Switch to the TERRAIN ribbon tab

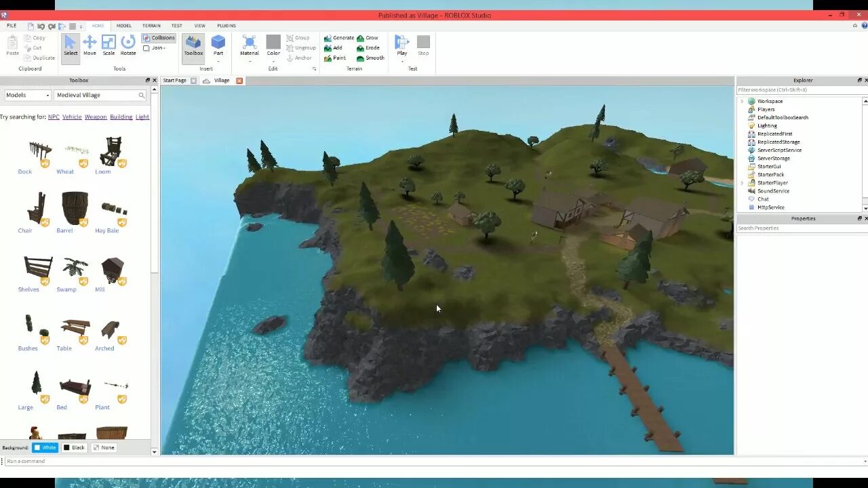pos(151,26)
